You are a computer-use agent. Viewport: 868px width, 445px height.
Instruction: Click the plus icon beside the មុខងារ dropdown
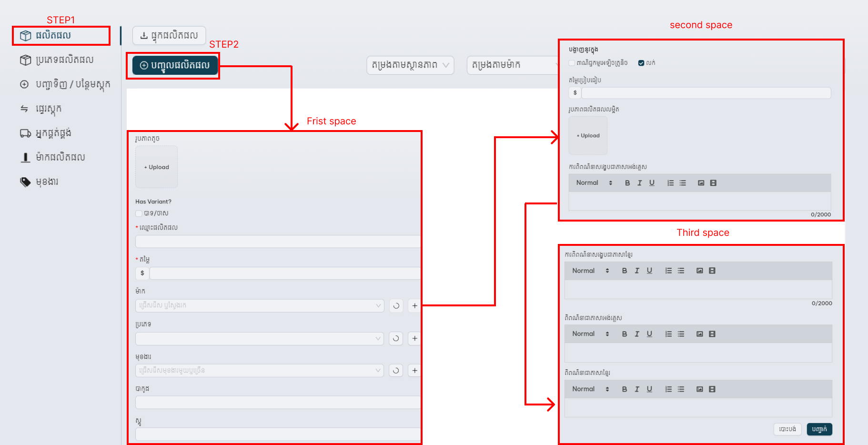[414, 371]
